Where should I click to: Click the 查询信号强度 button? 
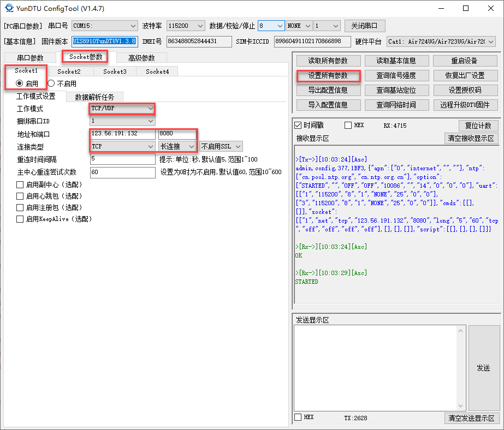tap(396, 75)
